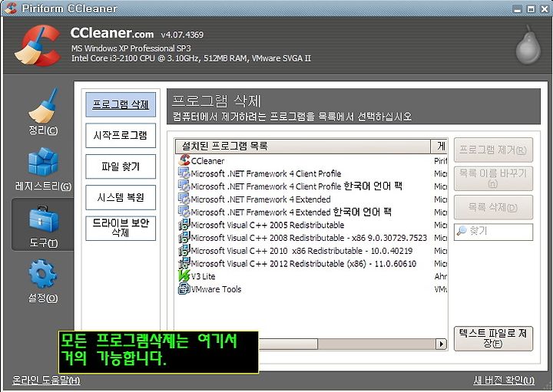Select the 도구 Tools toolbox icon
The height and width of the screenshot is (392, 553).
click(43, 219)
